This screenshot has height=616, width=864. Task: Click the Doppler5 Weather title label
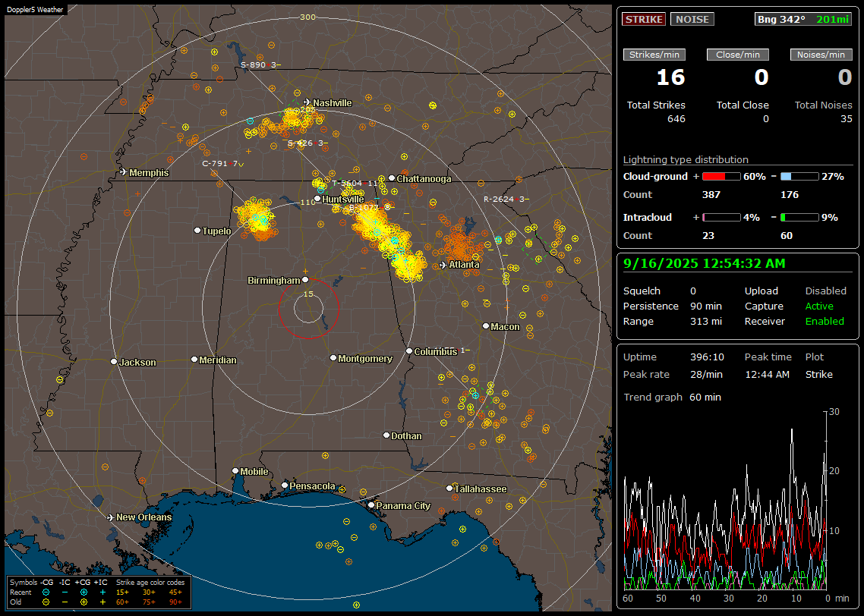(x=35, y=9)
